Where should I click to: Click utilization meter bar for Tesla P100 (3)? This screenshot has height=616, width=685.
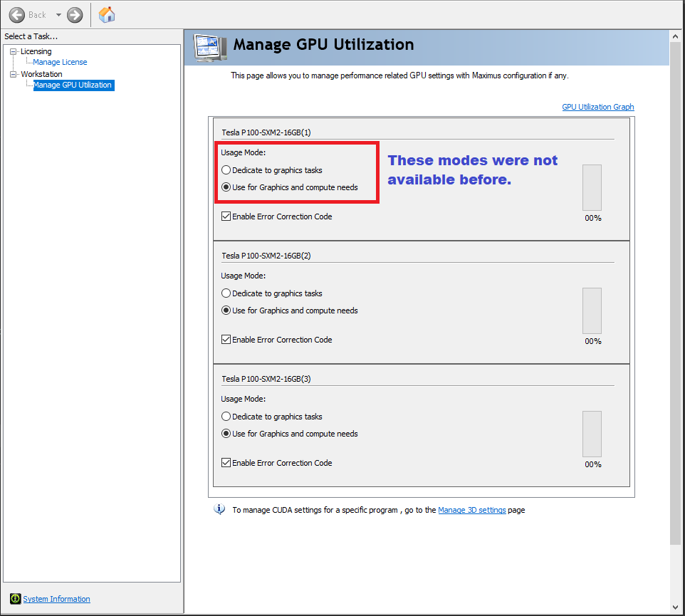click(x=592, y=434)
